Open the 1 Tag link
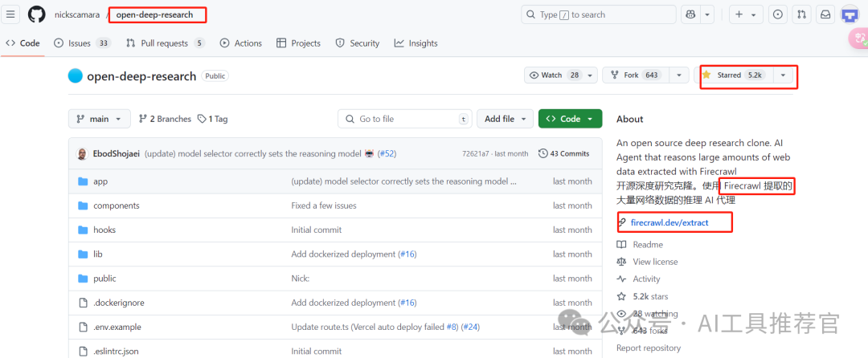868x358 pixels. [212, 119]
